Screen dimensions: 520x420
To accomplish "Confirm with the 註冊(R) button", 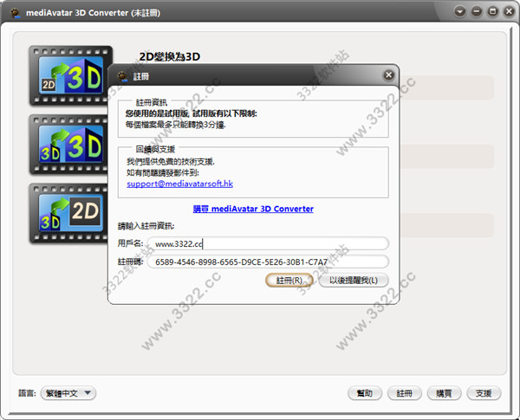I will click(289, 281).
